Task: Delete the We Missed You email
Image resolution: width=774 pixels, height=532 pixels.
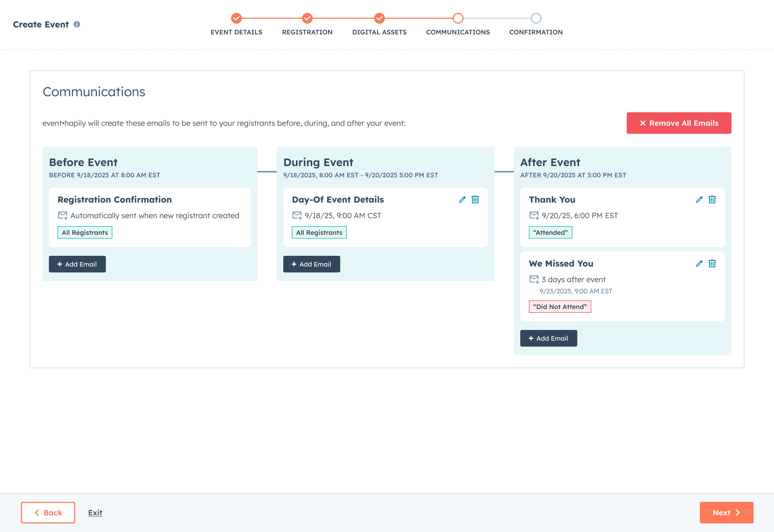Action: 712,264
